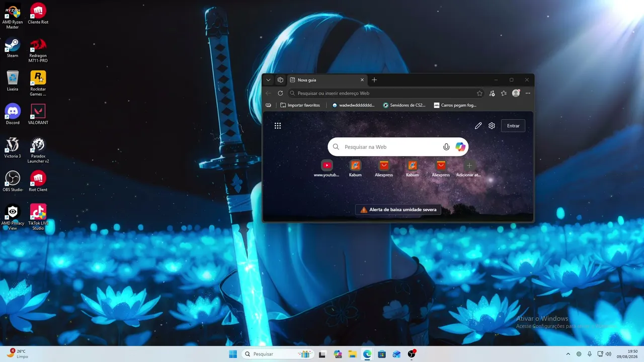Open the apps grid launcher on new tab page

(278, 126)
